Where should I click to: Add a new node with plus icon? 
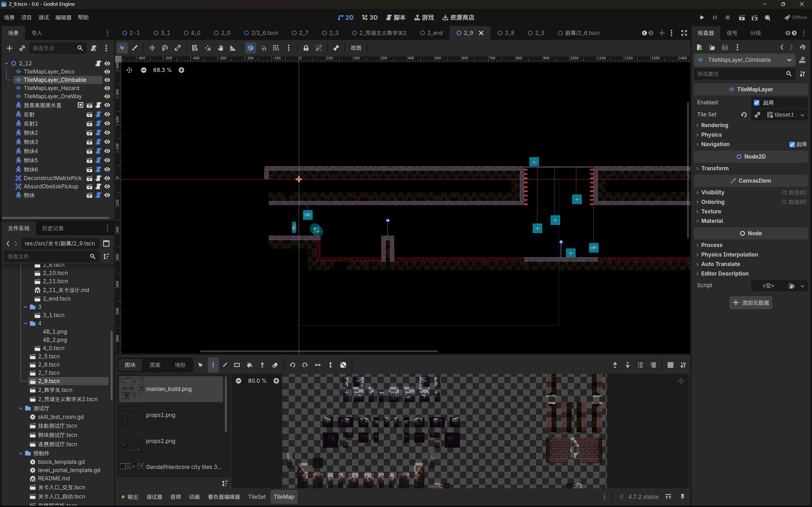(x=10, y=48)
